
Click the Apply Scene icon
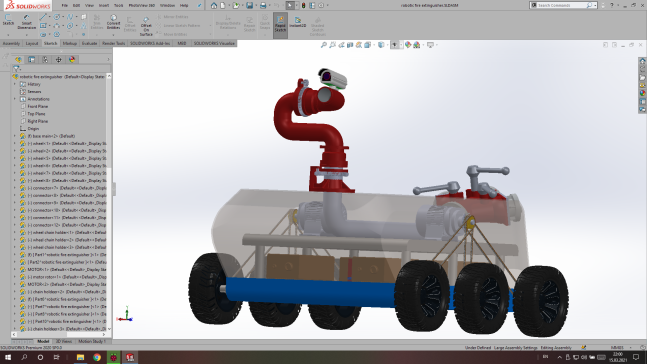[417, 45]
